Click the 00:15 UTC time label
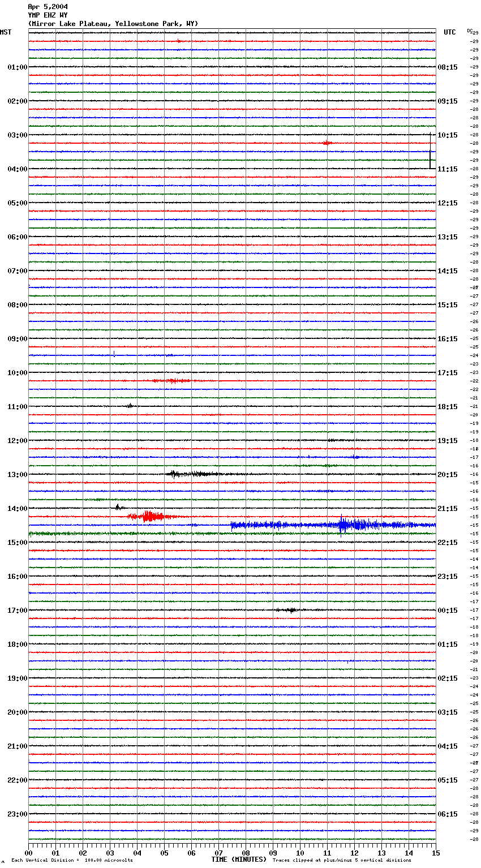Image resolution: width=481 pixels, height=868 pixels. coord(448,611)
